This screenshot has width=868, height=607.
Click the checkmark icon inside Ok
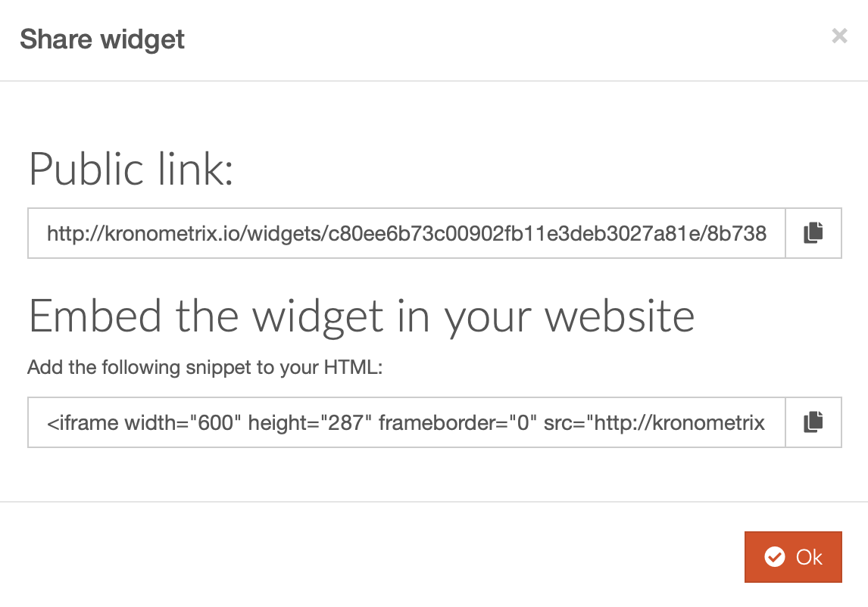click(774, 556)
